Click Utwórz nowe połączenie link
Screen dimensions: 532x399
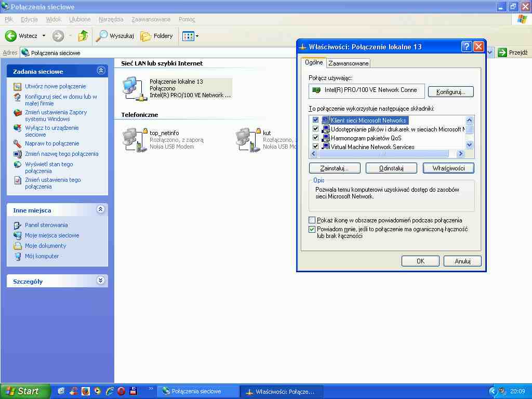pyautogui.click(x=55, y=87)
